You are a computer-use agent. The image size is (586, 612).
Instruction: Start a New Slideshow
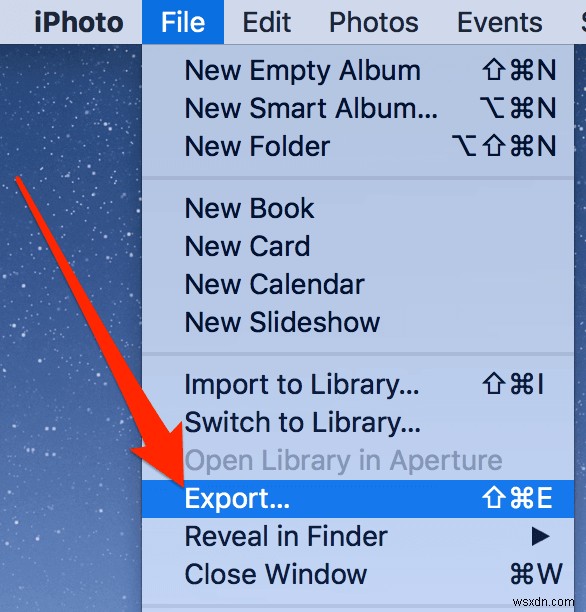[x=358, y=322]
